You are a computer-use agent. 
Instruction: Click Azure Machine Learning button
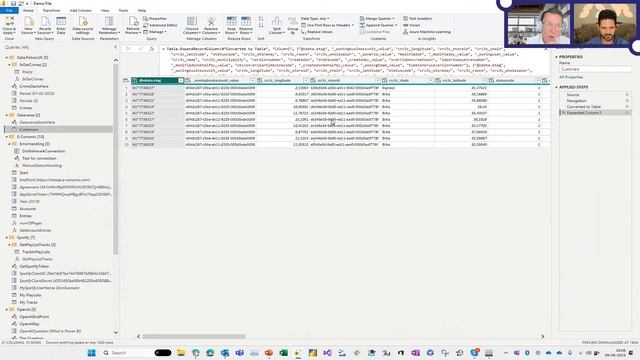point(427,31)
